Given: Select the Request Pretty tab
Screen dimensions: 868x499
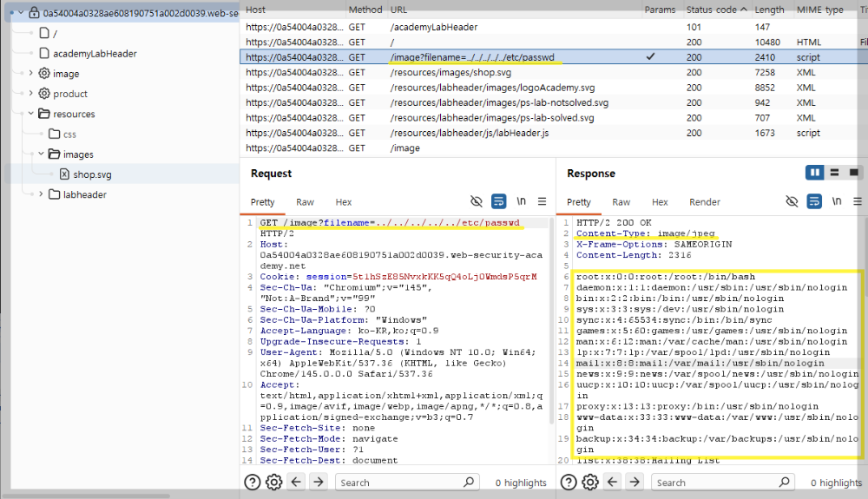Looking at the screenshot, I should (262, 202).
